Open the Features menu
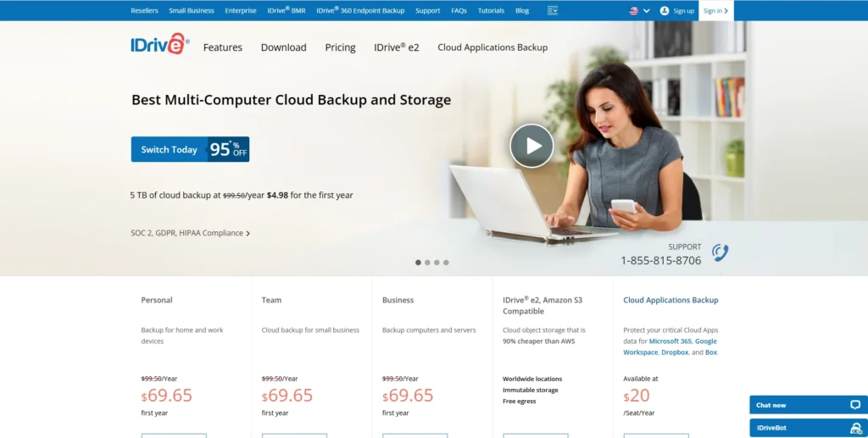Image resolution: width=868 pixels, height=438 pixels. pos(223,47)
